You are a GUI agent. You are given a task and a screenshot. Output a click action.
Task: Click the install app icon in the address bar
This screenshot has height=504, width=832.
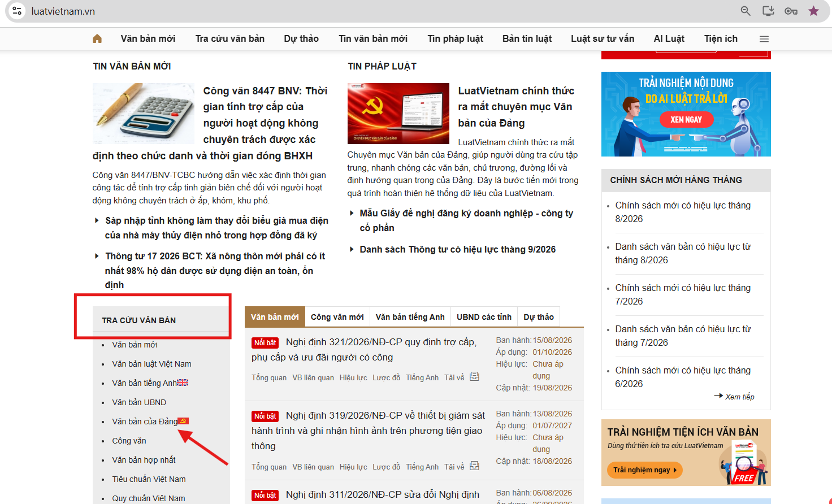pyautogui.click(x=768, y=11)
